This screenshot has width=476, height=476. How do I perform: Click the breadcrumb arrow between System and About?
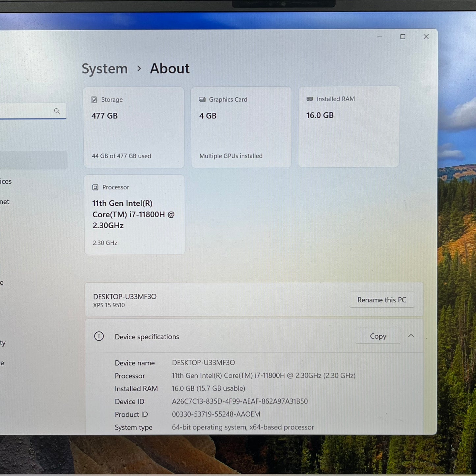pyautogui.click(x=139, y=69)
